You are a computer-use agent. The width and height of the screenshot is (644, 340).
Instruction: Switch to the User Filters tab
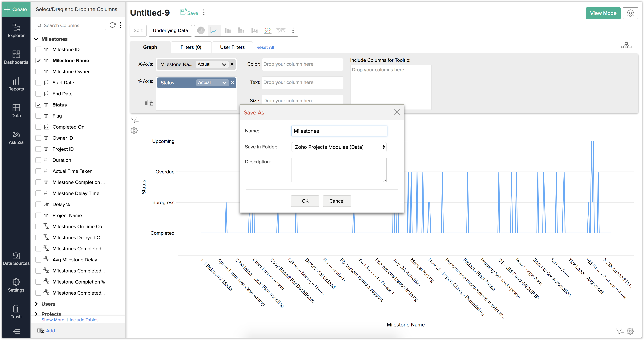(x=232, y=47)
